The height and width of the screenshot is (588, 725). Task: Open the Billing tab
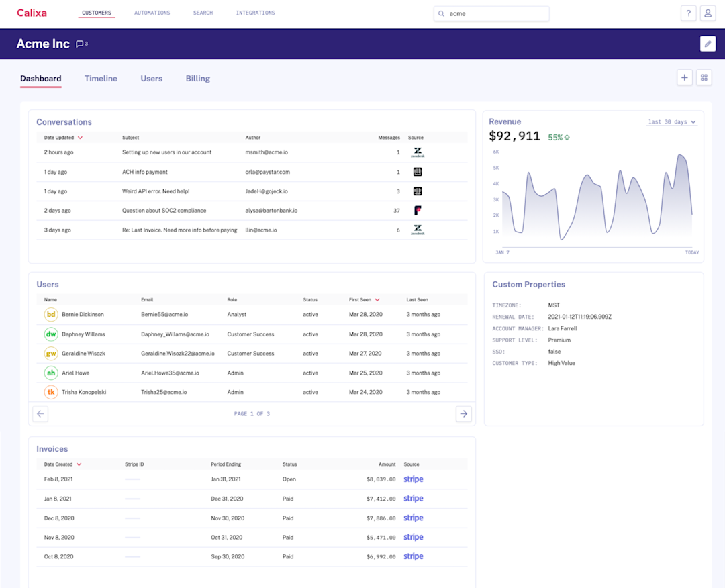(x=197, y=79)
